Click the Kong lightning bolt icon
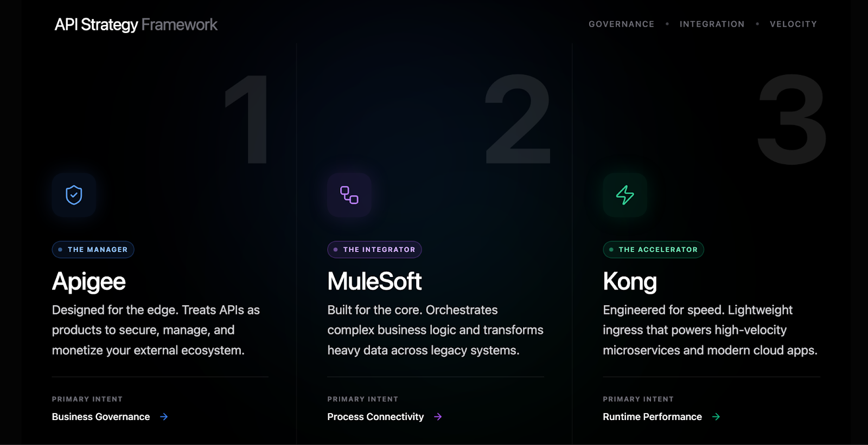This screenshot has width=868, height=445. 625,195
